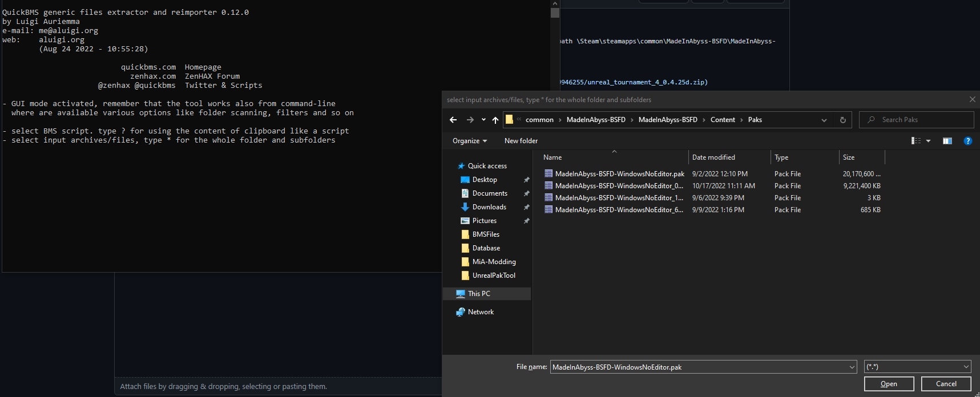Refresh the Paks folder listing
This screenshot has width=980, height=397.
point(842,120)
